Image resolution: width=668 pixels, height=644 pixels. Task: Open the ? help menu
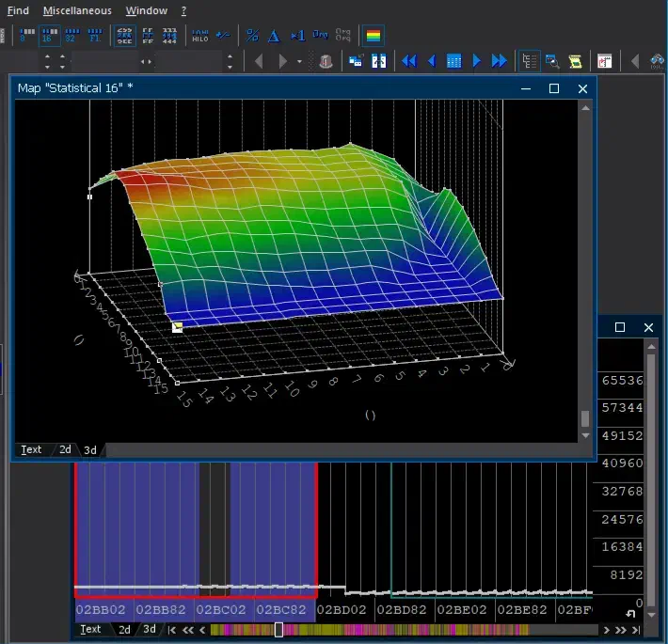tap(183, 10)
